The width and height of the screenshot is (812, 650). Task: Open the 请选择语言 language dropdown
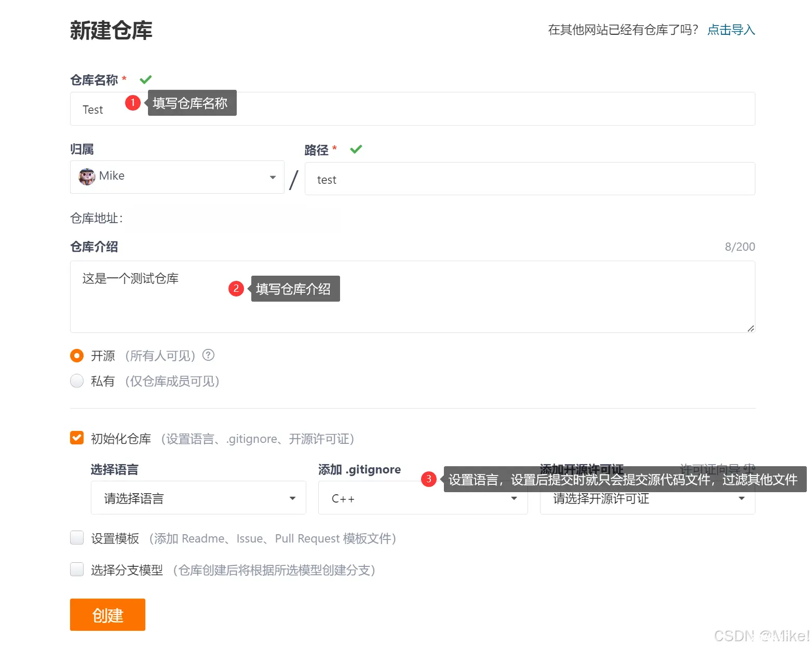[x=198, y=498]
